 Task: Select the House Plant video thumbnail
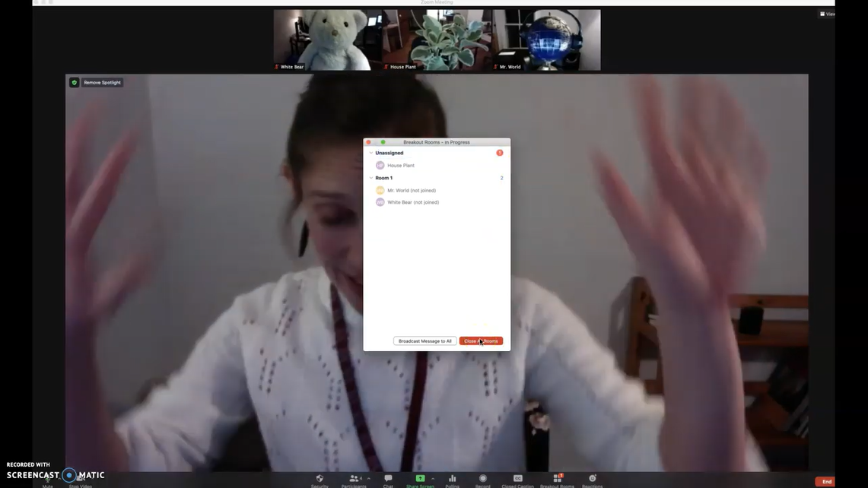coord(437,40)
